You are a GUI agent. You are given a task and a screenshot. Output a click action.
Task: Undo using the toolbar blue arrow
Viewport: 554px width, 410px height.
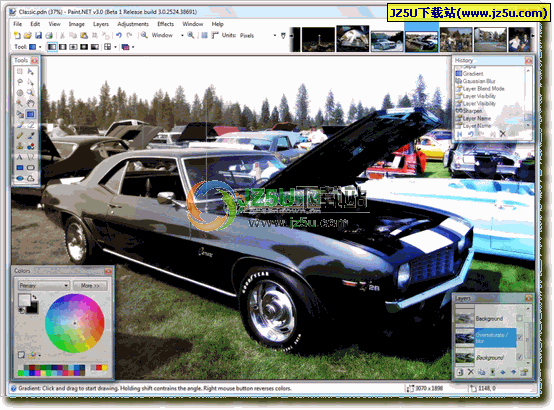coord(119,35)
